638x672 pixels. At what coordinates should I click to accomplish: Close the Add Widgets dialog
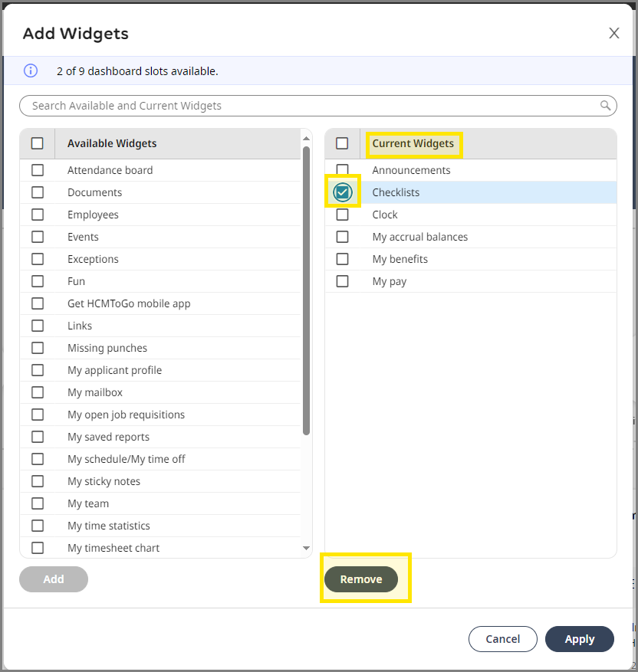[x=614, y=33]
